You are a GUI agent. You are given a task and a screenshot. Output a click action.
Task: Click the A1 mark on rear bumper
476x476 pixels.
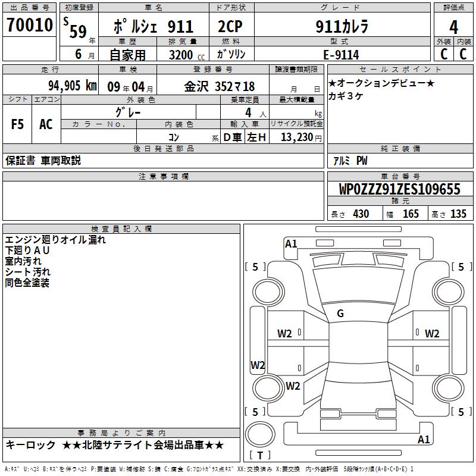424,439
